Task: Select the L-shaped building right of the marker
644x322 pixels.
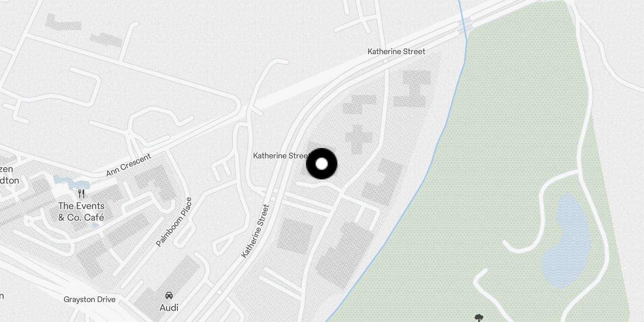Action: [x=382, y=182]
